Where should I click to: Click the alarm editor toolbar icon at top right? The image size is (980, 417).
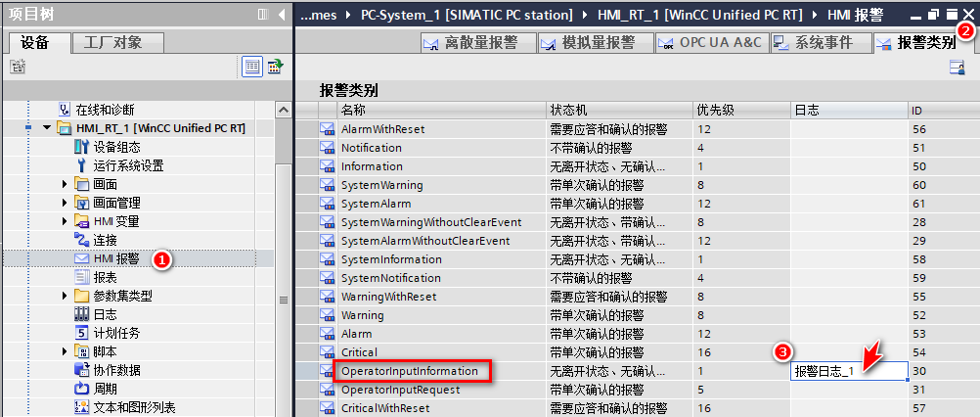point(957,69)
